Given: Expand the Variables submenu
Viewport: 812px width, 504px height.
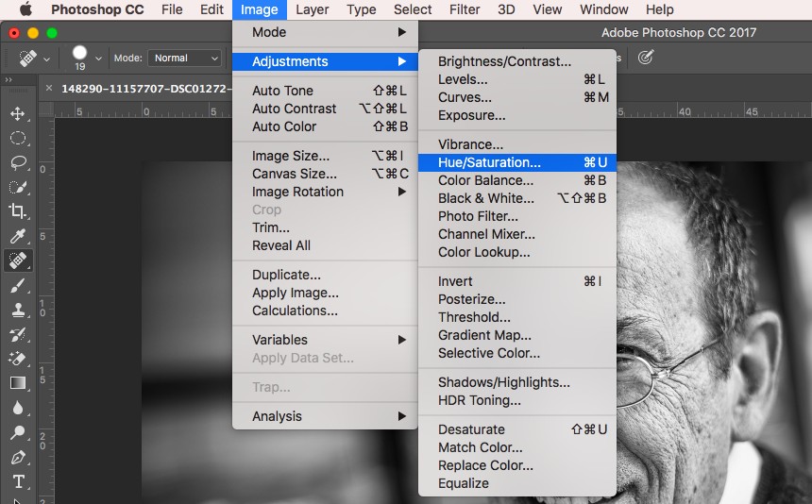Looking at the screenshot, I should pyautogui.click(x=325, y=340).
